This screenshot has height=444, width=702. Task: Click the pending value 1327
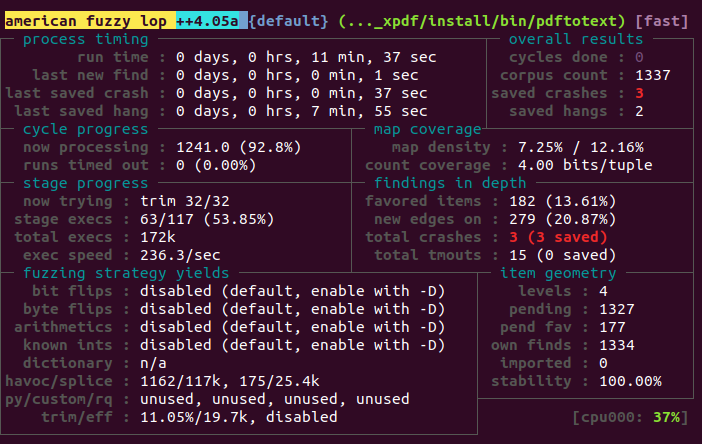[616, 309]
